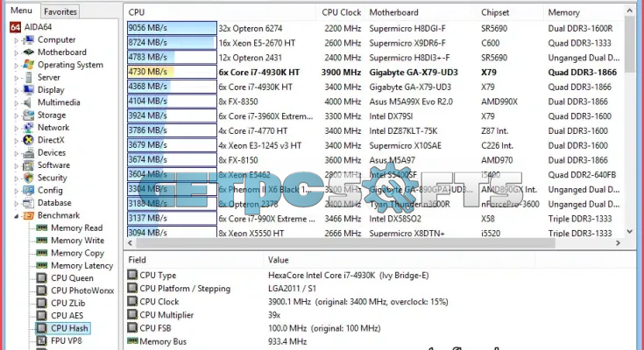Expand the Computer tree node
This screenshot has width=644, height=350.
pos(17,40)
